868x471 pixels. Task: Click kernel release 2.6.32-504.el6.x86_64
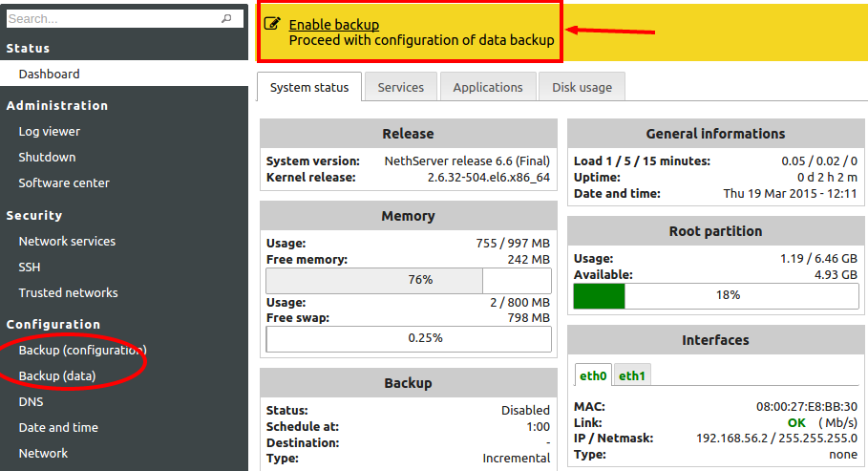pos(488,178)
